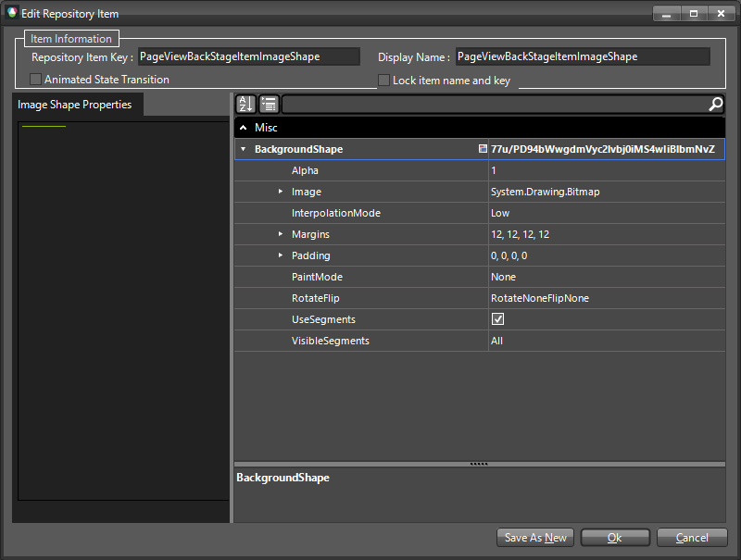This screenshot has width=741, height=560.
Task: Click the Display Name text field
Action: point(582,57)
